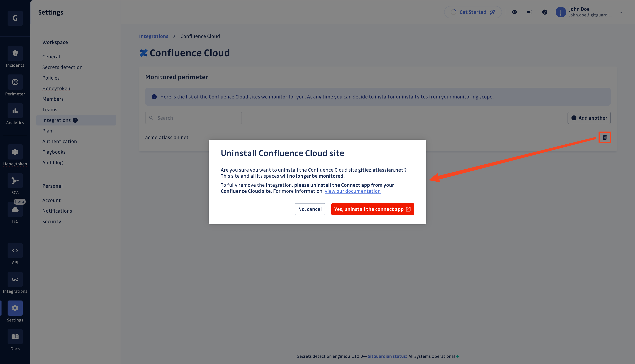Screen dimensions: 635x364
Task: Click the Confluence Cloud logo icon
Action: 143,53
